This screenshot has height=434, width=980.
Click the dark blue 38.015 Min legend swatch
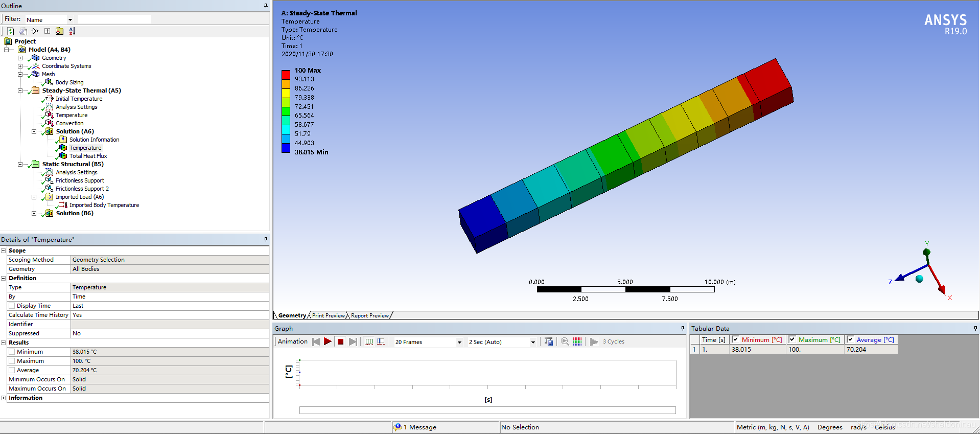pyautogui.click(x=286, y=148)
